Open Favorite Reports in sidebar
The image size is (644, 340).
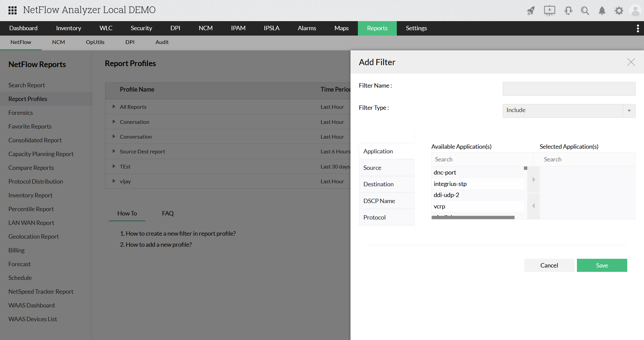pos(30,127)
